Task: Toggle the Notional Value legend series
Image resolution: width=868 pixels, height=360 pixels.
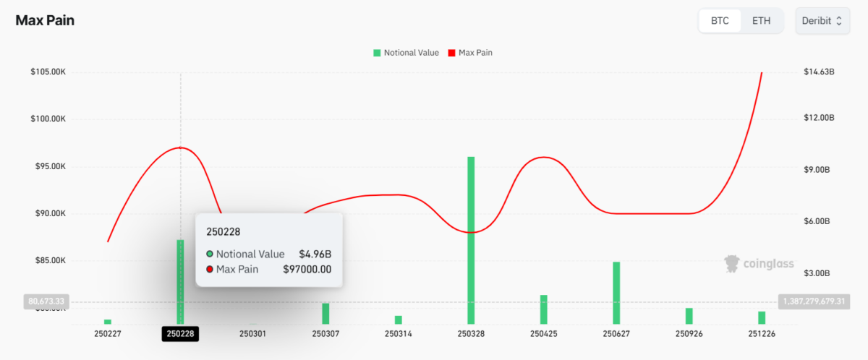Action: click(411, 53)
